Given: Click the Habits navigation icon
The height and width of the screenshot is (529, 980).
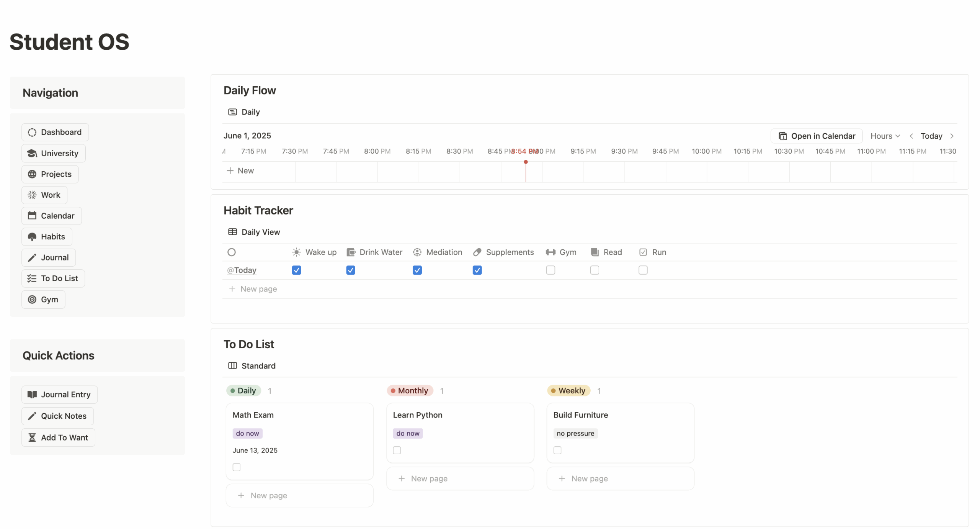Looking at the screenshot, I should tap(32, 237).
